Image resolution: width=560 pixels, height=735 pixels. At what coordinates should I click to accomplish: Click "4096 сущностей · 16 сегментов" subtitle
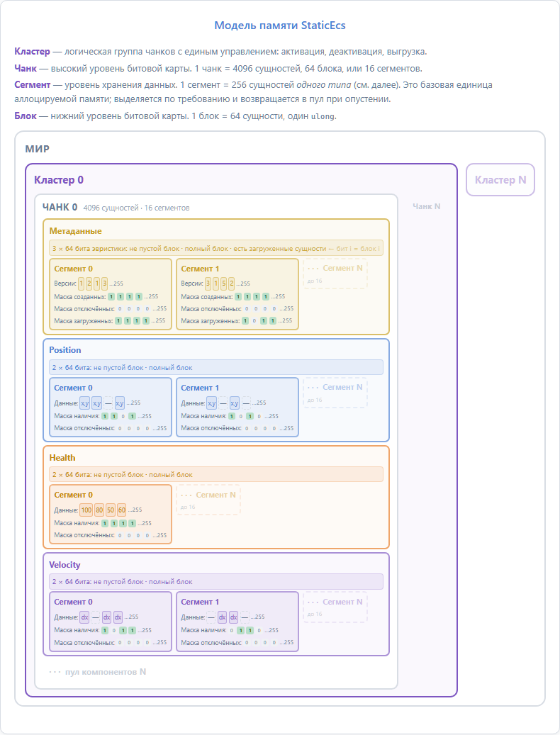[x=136, y=208]
